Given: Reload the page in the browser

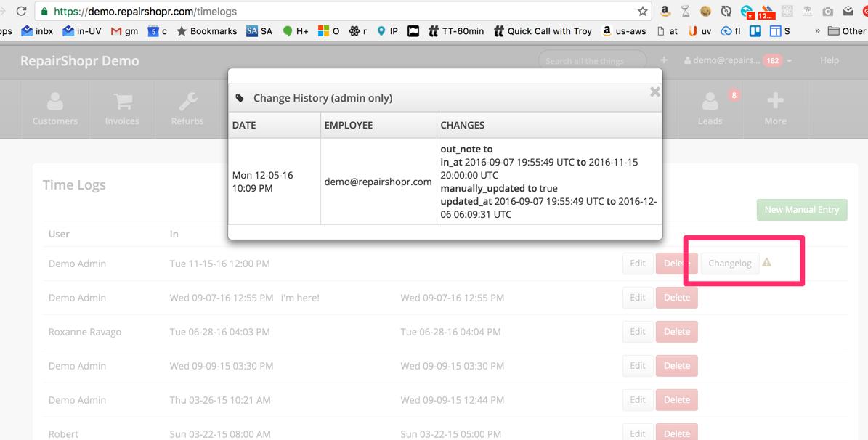Looking at the screenshot, I should pyautogui.click(x=21, y=12).
